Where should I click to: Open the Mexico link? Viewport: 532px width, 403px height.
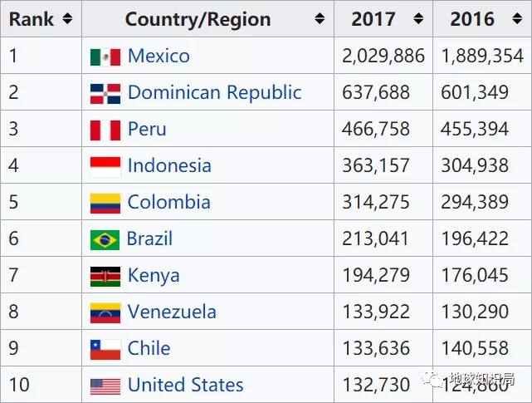tap(159, 57)
